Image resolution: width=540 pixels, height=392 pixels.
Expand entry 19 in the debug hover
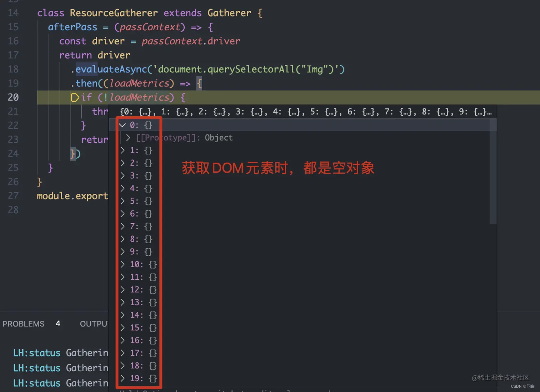point(122,378)
